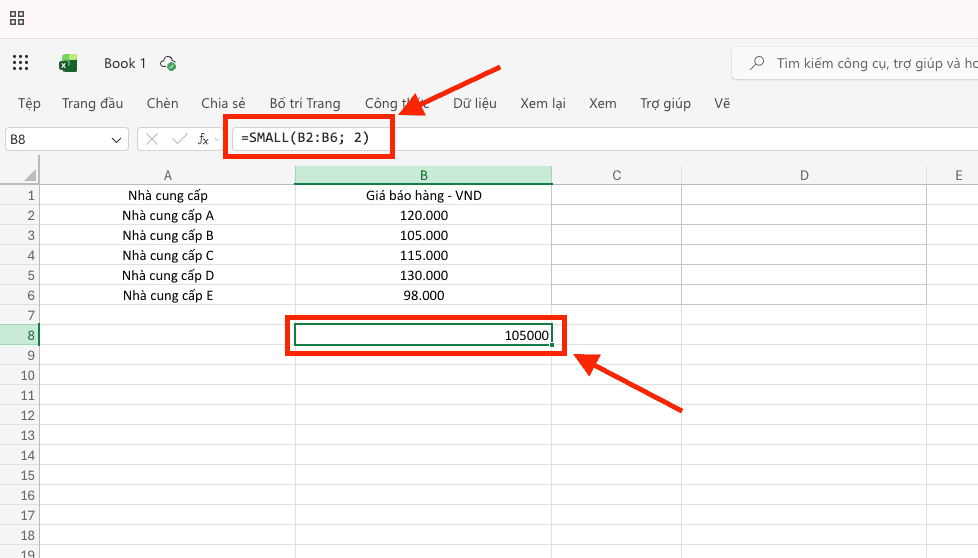Screen dimensions: 978x558
Task: Select the cell with value 130.000
Action: (424, 275)
